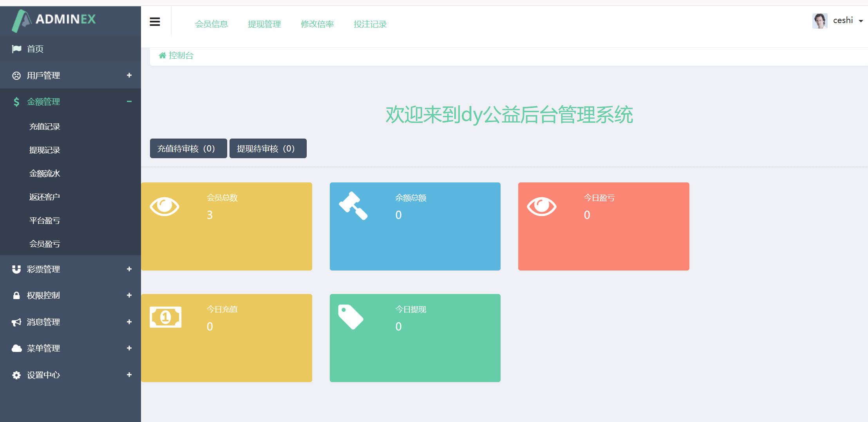Click the eye icon on 今日盈亏 card
This screenshot has height=422, width=868.
(x=541, y=206)
